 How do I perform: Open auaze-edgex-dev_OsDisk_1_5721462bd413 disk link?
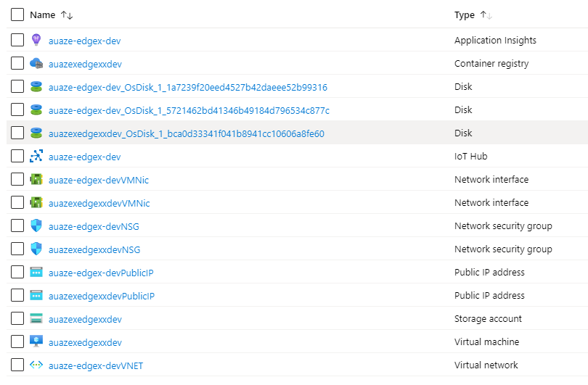click(189, 110)
